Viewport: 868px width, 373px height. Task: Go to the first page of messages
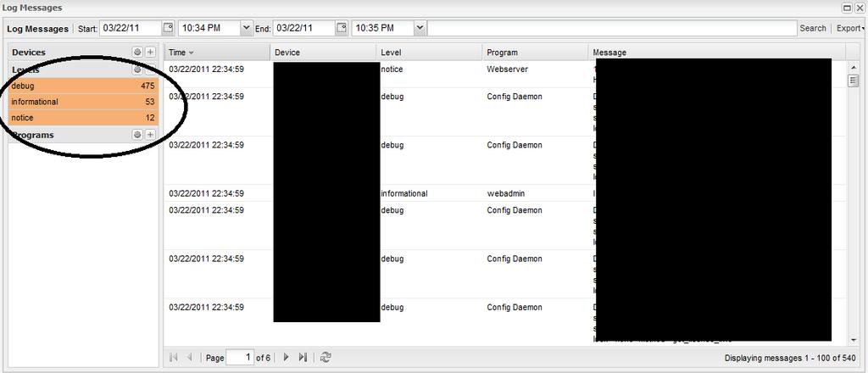pyautogui.click(x=173, y=358)
